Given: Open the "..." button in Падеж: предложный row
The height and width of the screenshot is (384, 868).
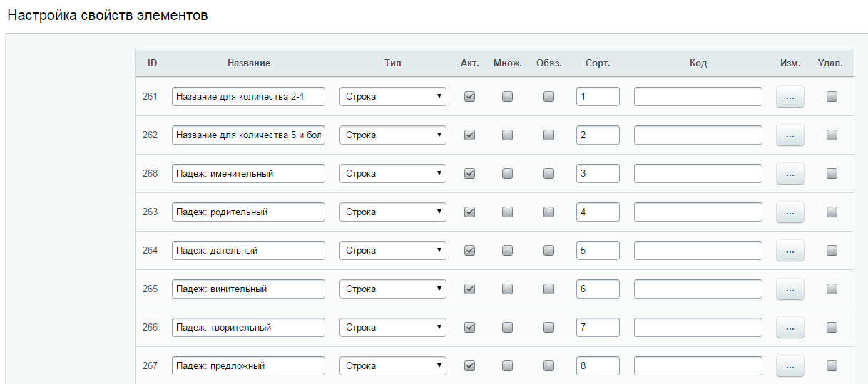Looking at the screenshot, I should pyautogui.click(x=790, y=366).
